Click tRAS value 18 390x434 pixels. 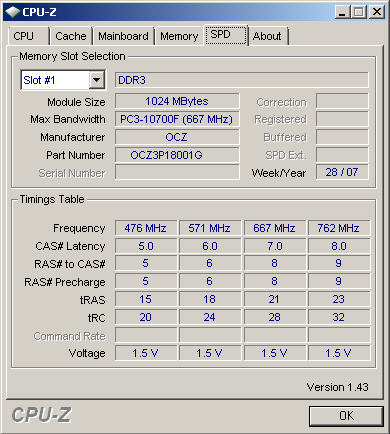click(210, 299)
